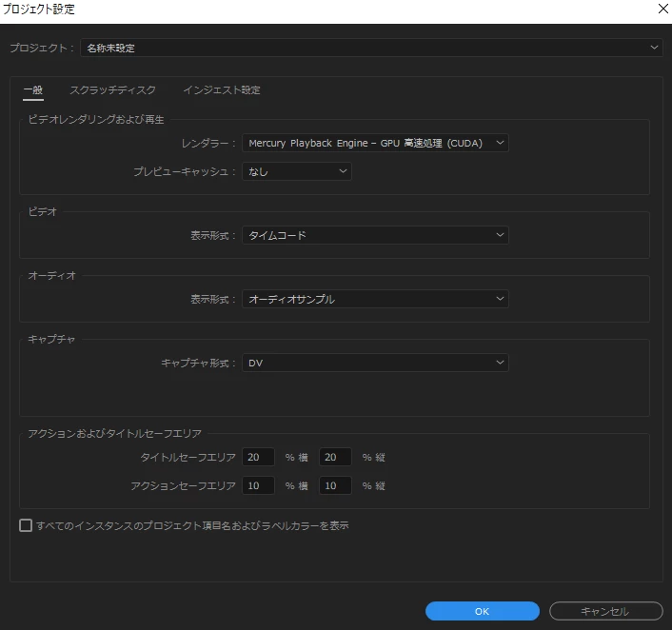Close the プロジェクト設定 dialog
Viewport: 672px width, 630px height.
tap(663, 9)
